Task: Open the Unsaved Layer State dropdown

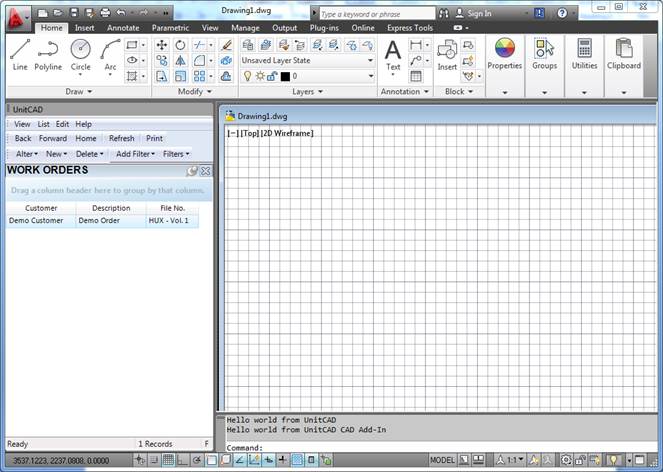Action: [307, 60]
